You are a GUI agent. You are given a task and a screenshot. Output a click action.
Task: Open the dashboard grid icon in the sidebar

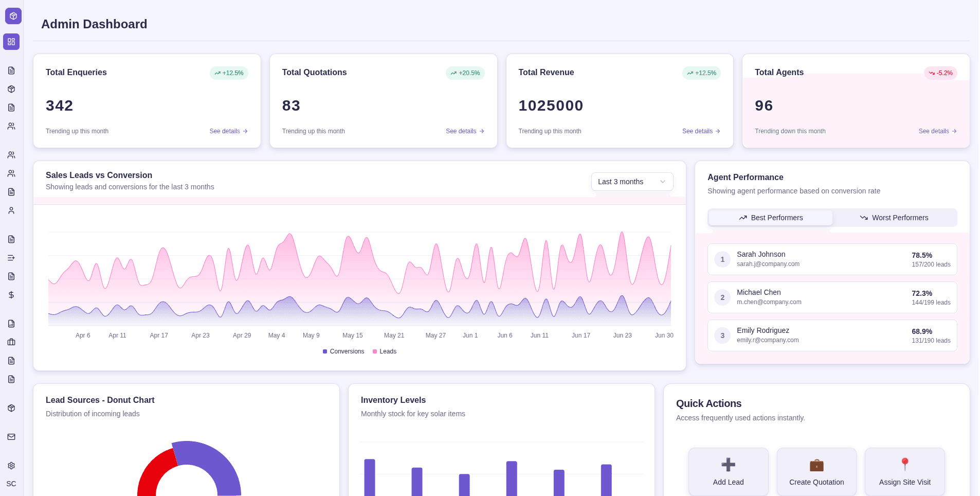click(11, 42)
